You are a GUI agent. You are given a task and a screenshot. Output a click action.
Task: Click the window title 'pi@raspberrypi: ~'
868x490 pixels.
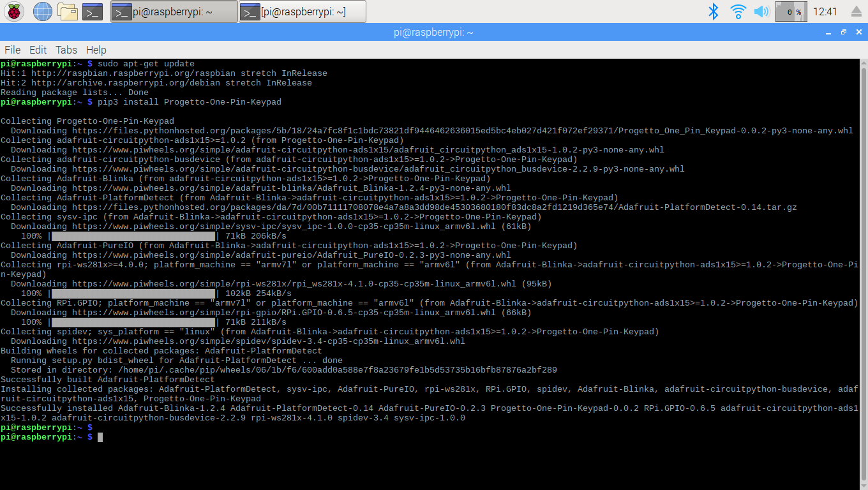(434, 32)
